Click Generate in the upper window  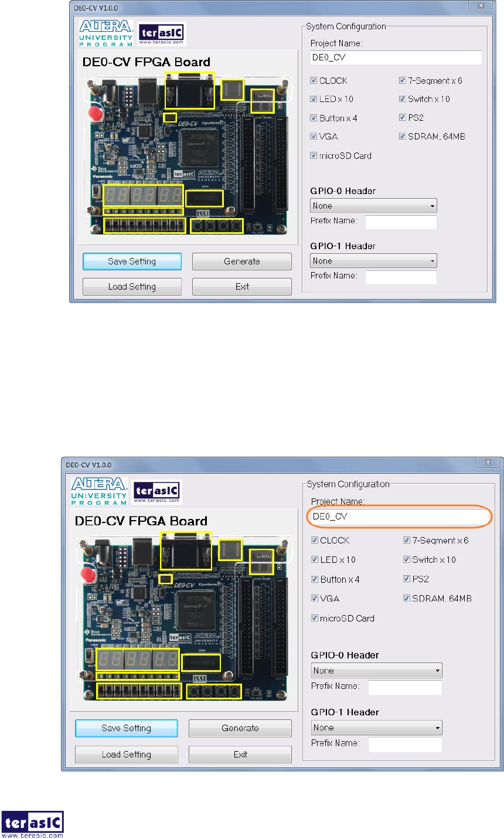(242, 261)
